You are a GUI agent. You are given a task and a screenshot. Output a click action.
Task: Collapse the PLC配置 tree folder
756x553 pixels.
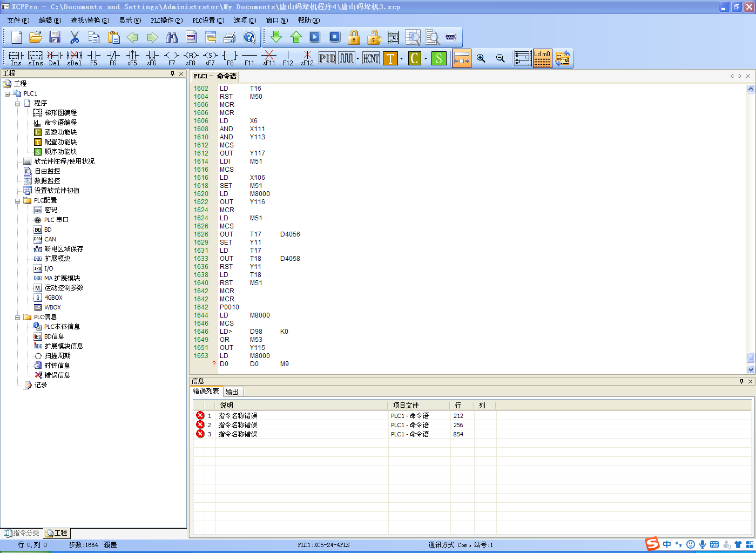pyautogui.click(x=18, y=201)
